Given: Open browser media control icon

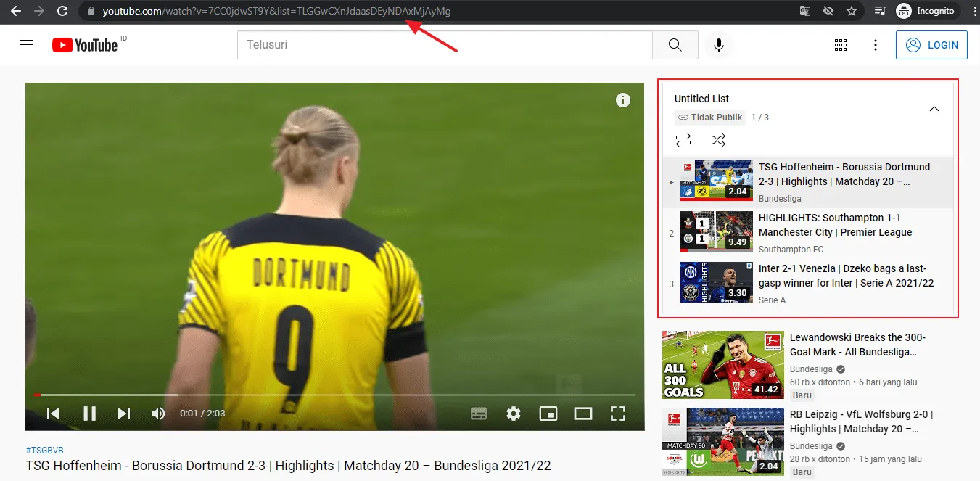Looking at the screenshot, I should point(880,11).
